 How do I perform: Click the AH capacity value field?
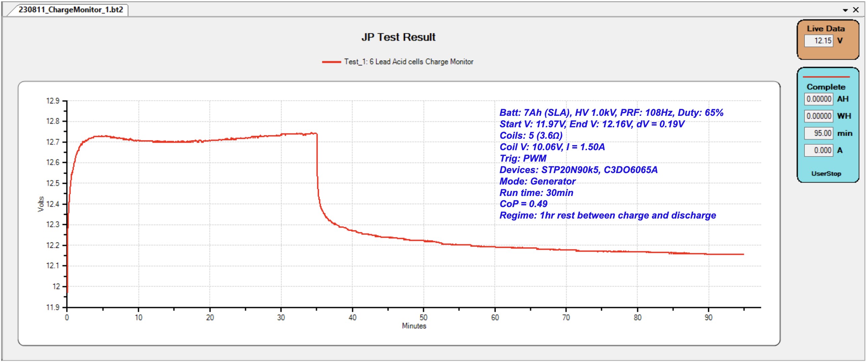tap(819, 99)
